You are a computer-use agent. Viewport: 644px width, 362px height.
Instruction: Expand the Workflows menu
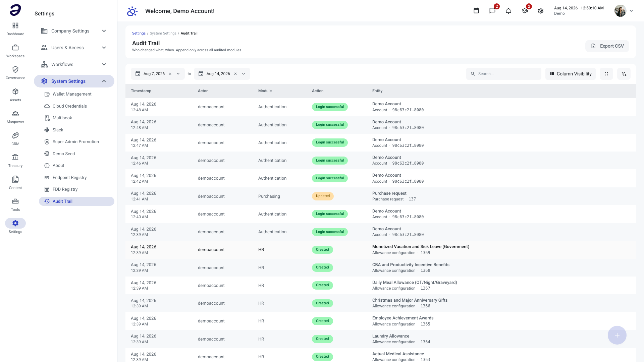[x=74, y=64]
